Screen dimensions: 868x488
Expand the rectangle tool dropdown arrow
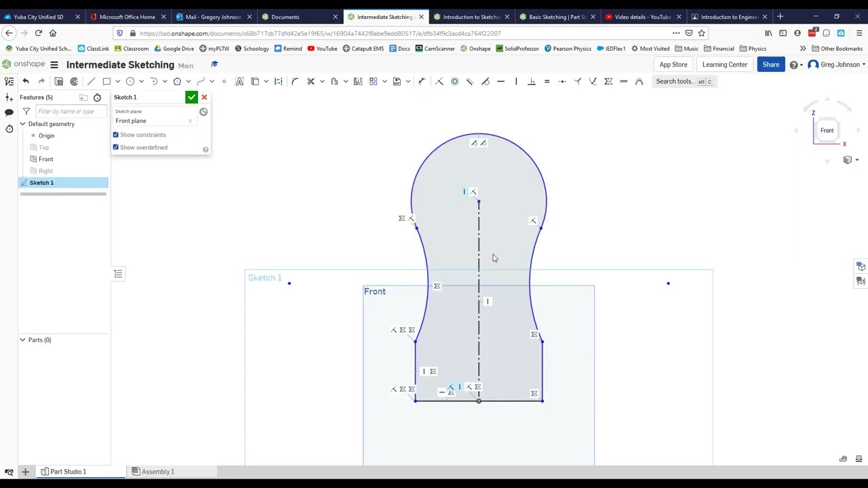click(x=117, y=81)
